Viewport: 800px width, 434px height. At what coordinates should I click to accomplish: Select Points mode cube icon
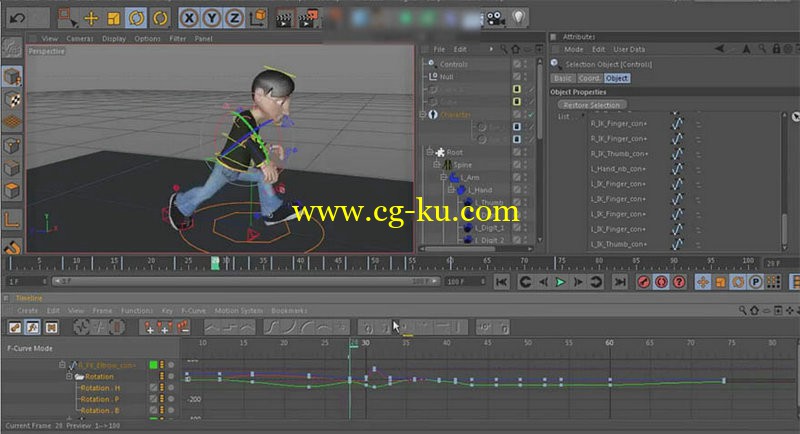tap(12, 145)
